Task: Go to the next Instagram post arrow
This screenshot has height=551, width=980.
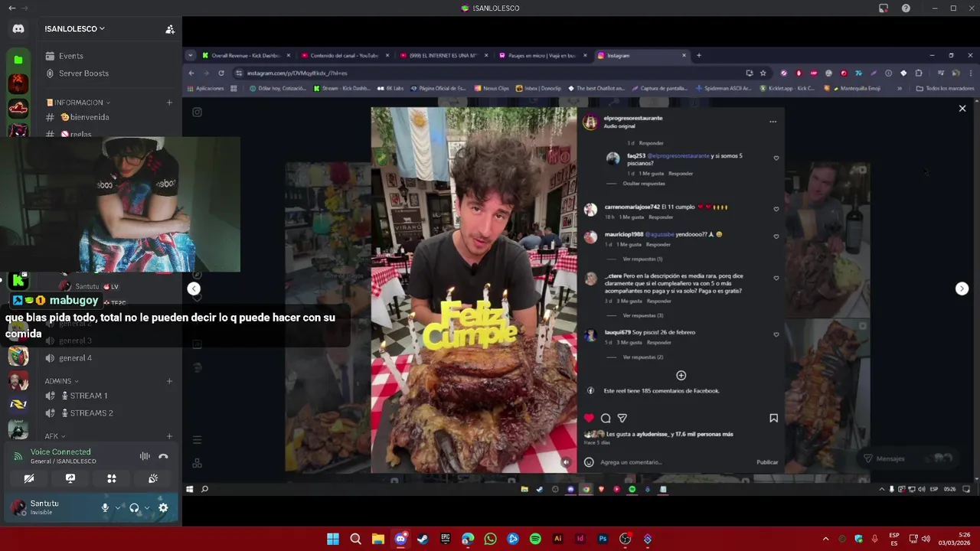Action: pyautogui.click(x=962, y=289)
